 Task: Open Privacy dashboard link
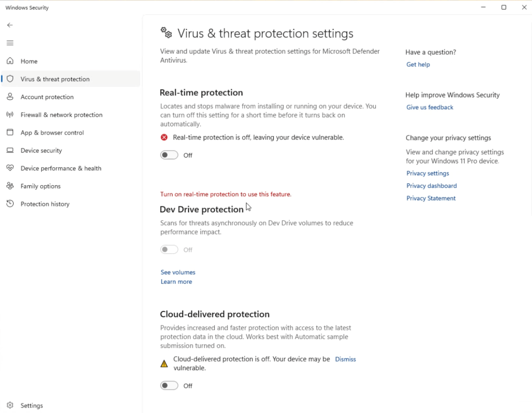432,186
